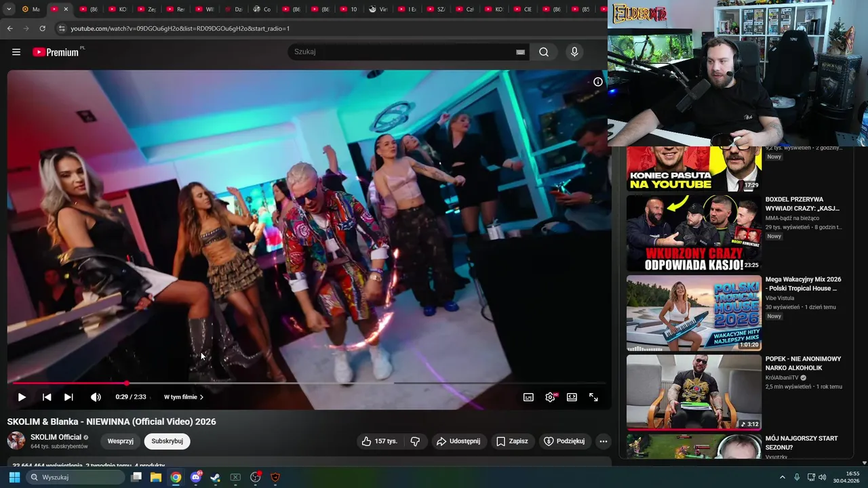This screenshot has height=488, width=868.
Task: Open 'WKURZONY CRAZY' video thumbnail
Action: 694,233
